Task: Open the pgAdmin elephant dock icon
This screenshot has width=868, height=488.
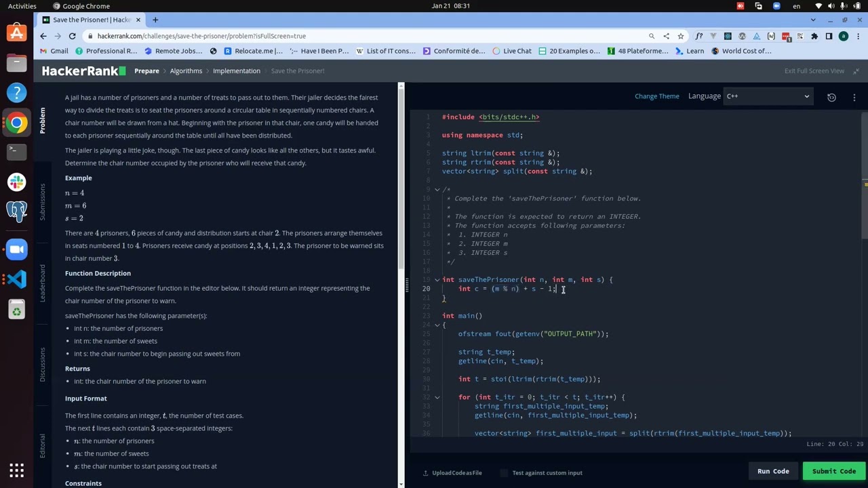Action: (17, 211)
